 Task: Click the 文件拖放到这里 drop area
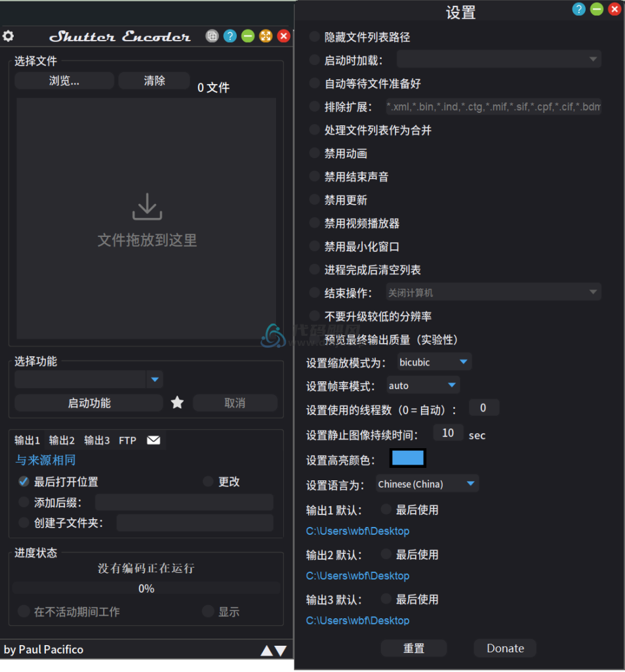(146, 219)
